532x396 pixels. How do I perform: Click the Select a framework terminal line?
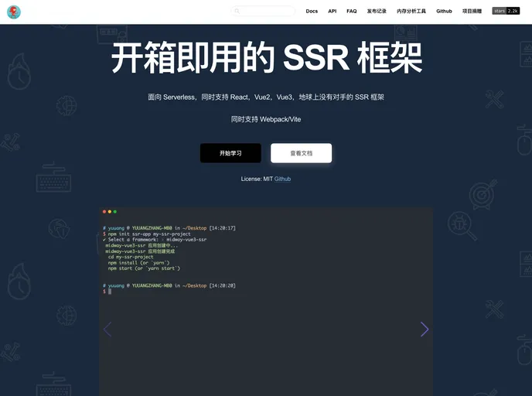point(155,240)
